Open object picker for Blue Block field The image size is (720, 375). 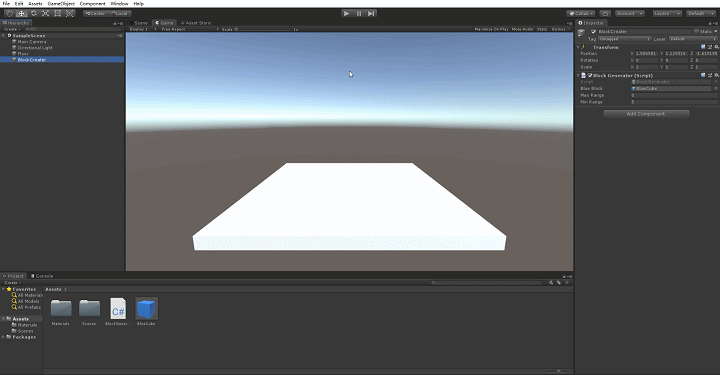(x=716, y=88)
